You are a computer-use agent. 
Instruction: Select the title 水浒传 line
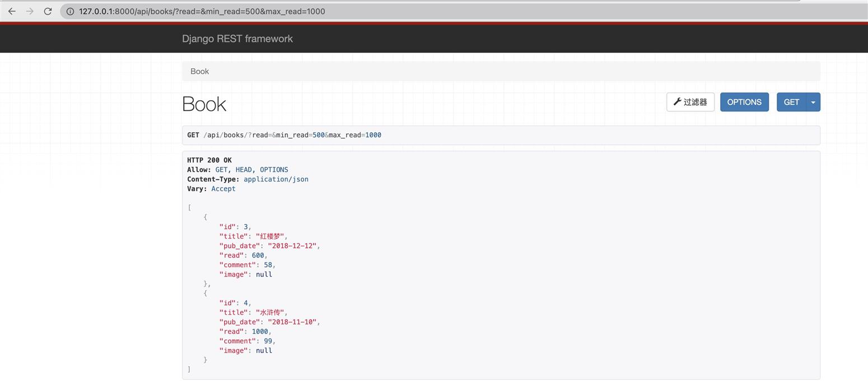(x=253, y=312)
